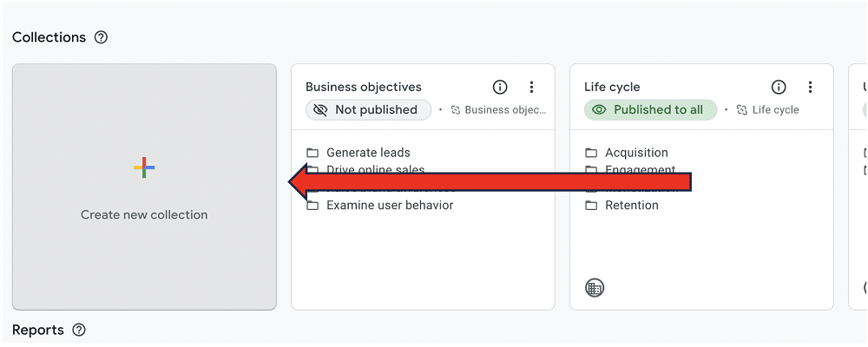The width and height of the screenshot is (868, 347).
Task: Click the Business objectives card title
Action: click(x=363, y=87)
